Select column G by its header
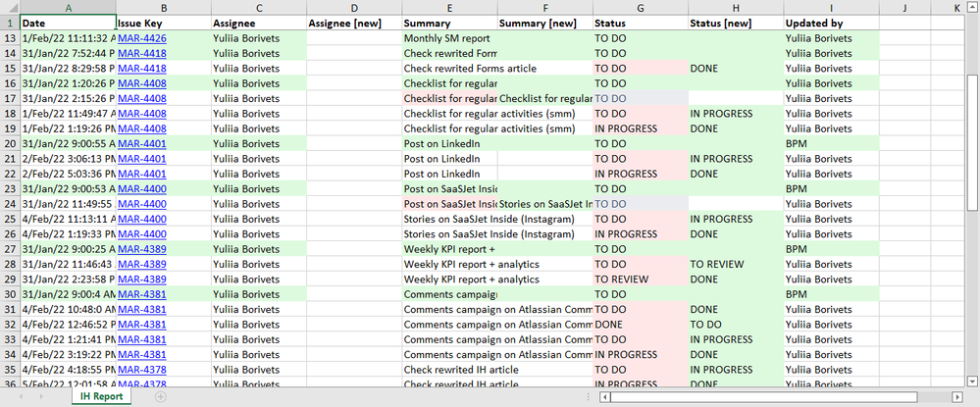Image resolution: width=980 pixels, height=407 pixels. [641, 8]
